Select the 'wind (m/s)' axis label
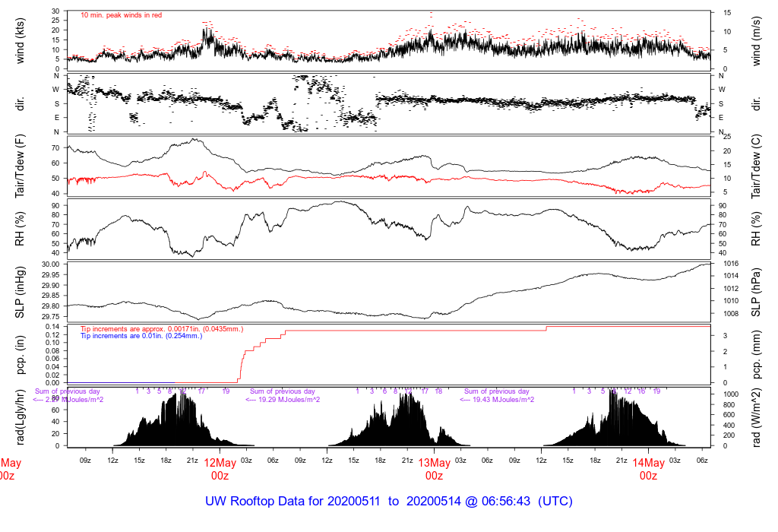Viewport: 778px width, 532px height. [x=756, y=41]
